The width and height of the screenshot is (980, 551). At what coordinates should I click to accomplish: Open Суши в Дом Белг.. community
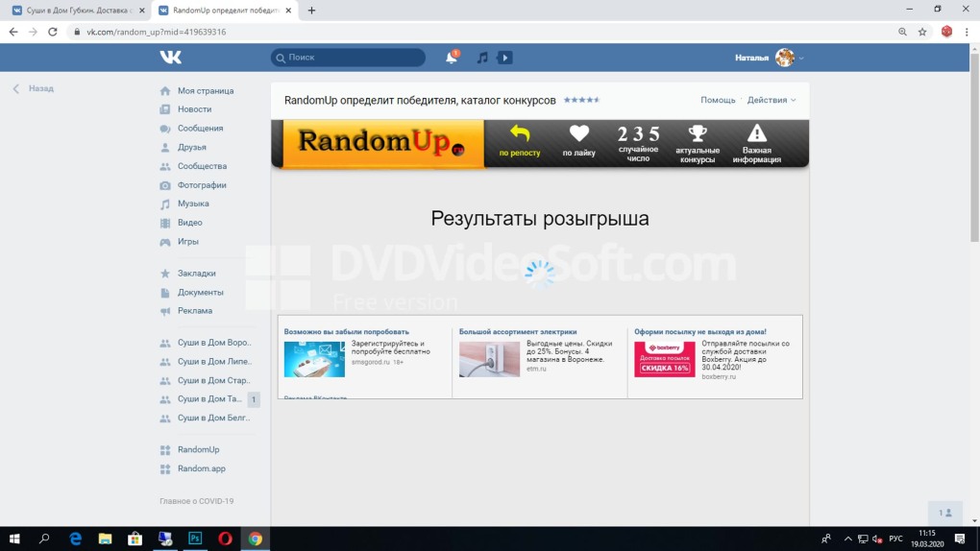pos(213,418)
